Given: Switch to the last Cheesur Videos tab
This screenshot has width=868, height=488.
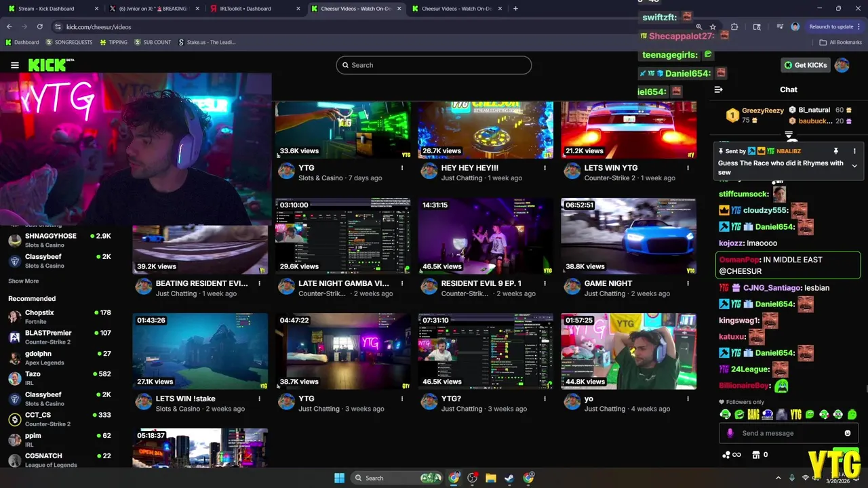Looking at the screenshot, I should tap(456, 9).
